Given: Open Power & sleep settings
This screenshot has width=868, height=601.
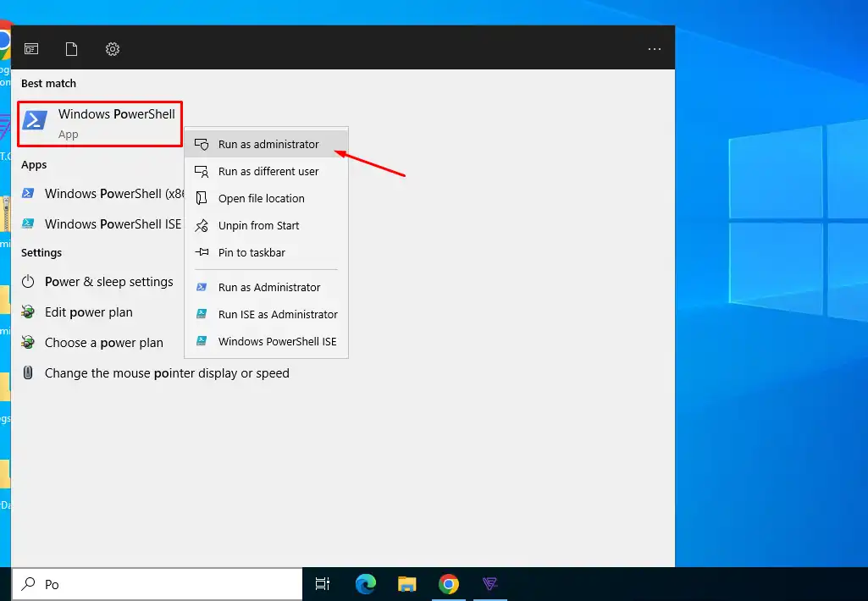Looking at the screenshot, I should coord(97,282).
